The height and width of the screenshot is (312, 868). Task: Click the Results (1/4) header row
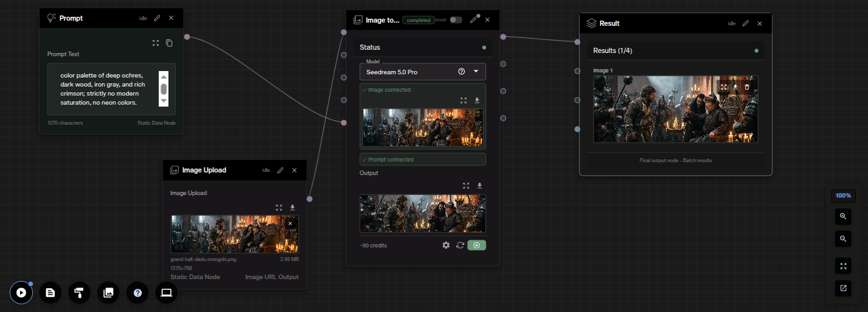pos(676,50)
